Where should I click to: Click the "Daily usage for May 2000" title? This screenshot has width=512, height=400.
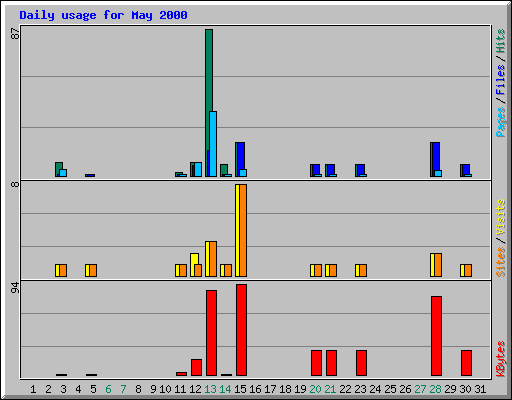[103, 15]
